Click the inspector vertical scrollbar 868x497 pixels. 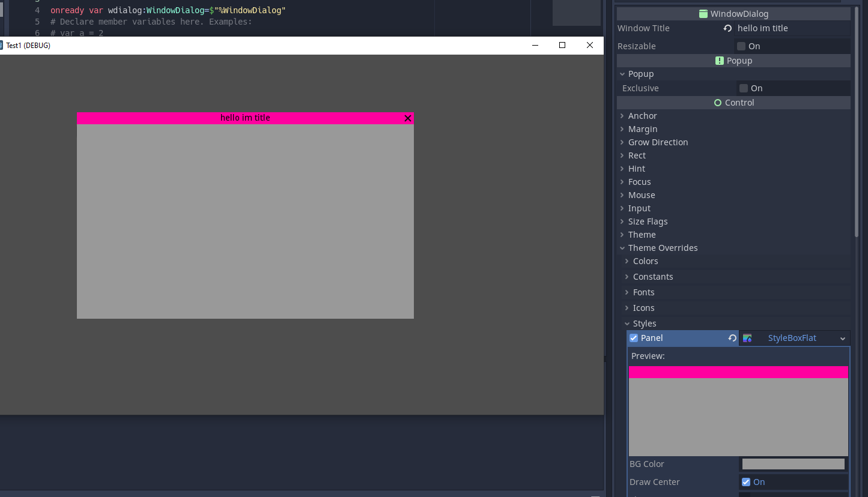[x=857, y=120]
